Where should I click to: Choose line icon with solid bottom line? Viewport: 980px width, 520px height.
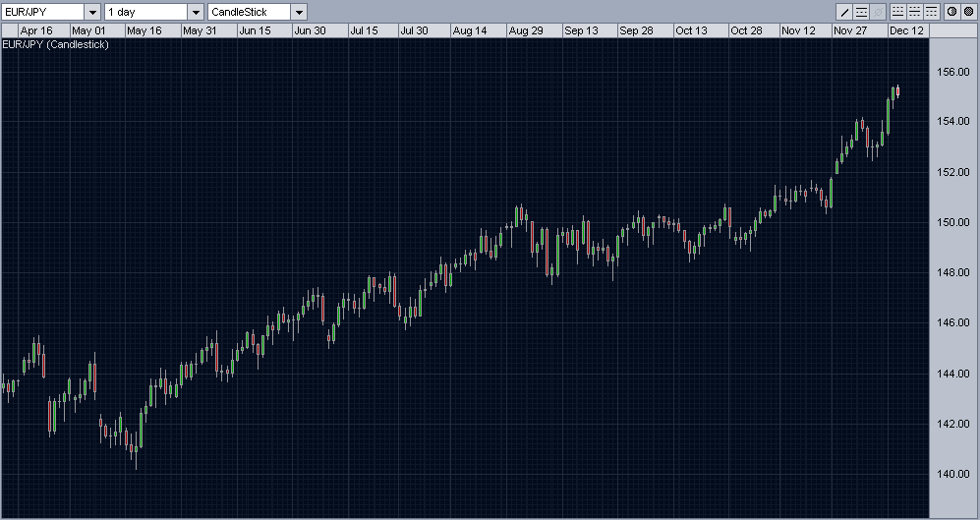coord(898,11)
